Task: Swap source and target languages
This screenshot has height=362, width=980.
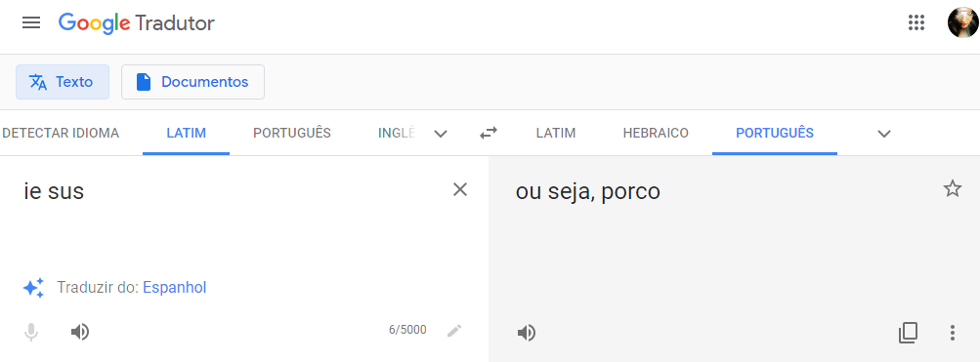Action: point(489,133)
